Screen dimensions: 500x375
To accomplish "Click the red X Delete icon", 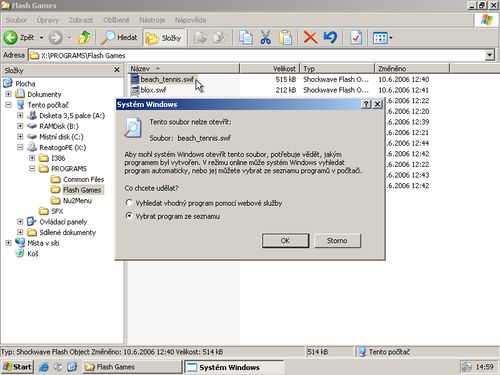I will pyautogui.click(x=310, y=38).
